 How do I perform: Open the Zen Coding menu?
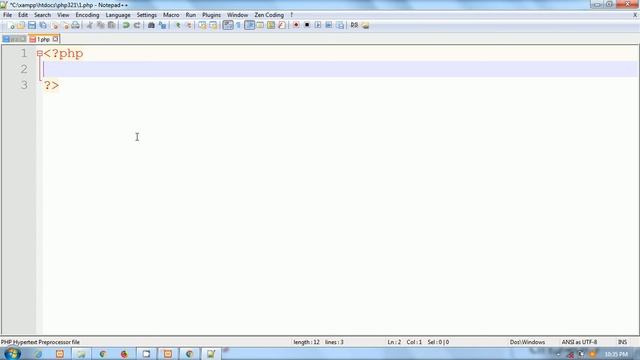point(269,15)
